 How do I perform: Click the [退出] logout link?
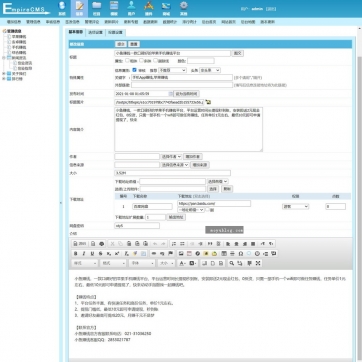tap(271, 9)
